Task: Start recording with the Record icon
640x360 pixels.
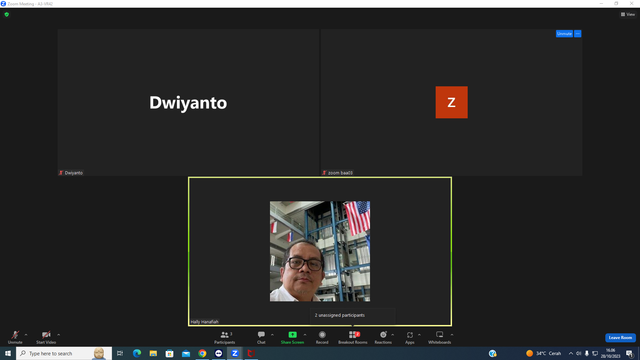Action: point(322,337)
